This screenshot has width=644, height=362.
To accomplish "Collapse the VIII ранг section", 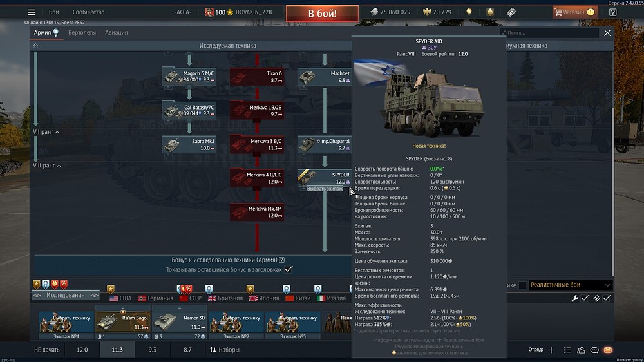I will click(x=47, y=166).
